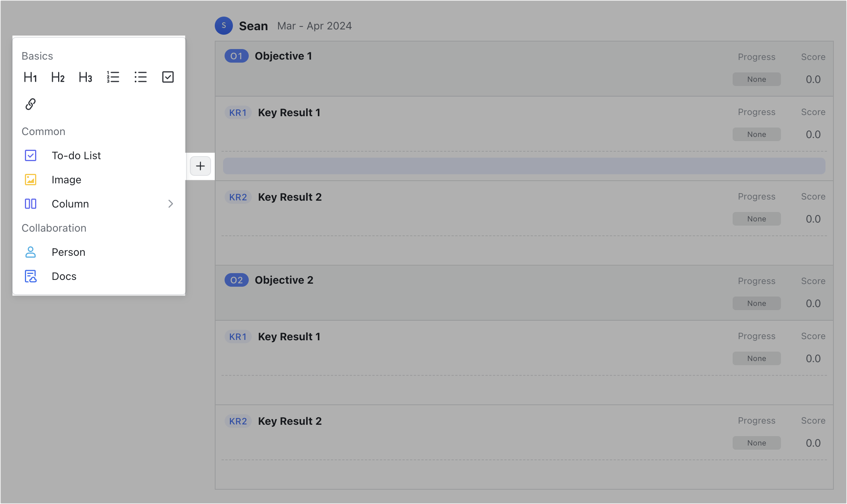
Task: Insert a Heading 3 block
Action: click(85, 77)
